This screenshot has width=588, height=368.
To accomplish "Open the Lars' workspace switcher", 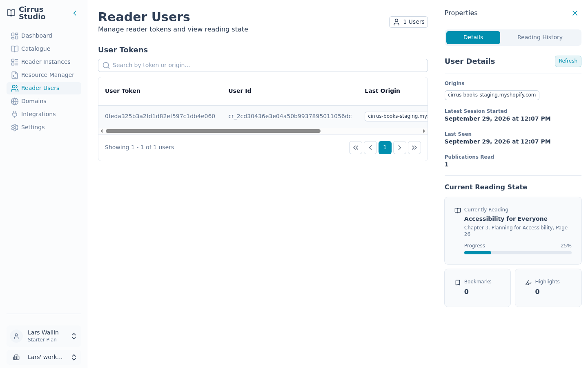I will pyautogui.click(x=44, y=357).
